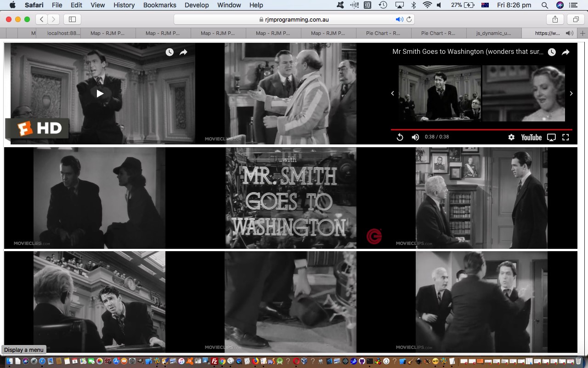The width and height of the screenshot is (588, 368).
Task: Open the Mr Smith Goes to Washington video title
Action: coord(468,52)
